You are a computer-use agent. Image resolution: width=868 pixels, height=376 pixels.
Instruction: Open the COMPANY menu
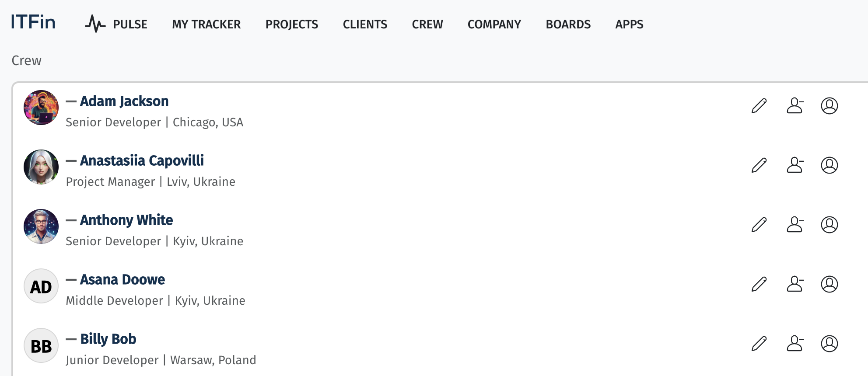[494, 24]
